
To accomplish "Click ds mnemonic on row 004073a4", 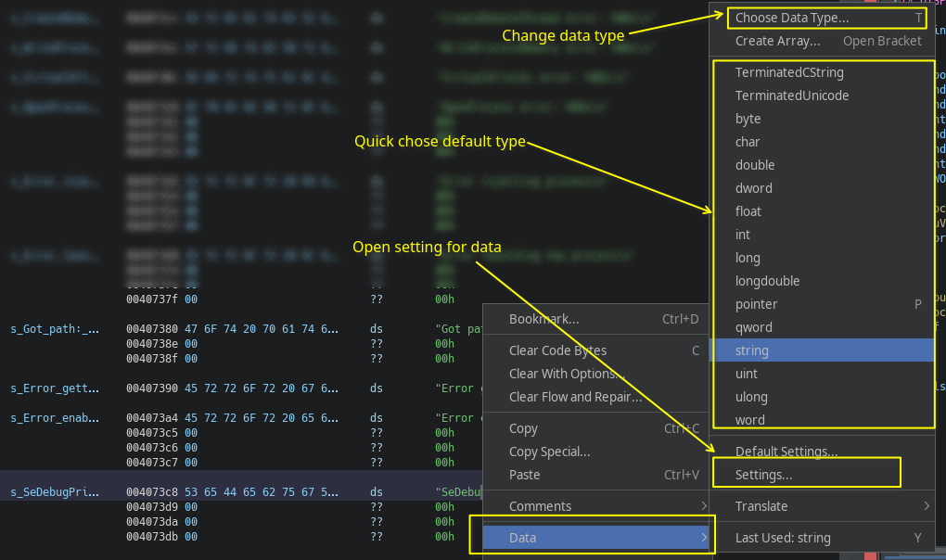I will click(x=377, y=418).
